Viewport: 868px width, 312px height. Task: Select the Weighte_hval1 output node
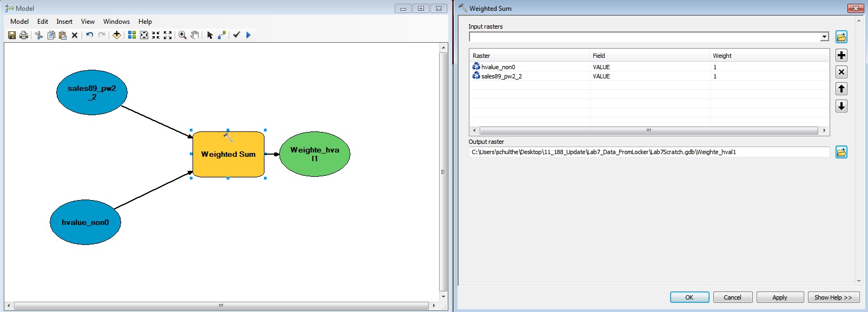tap(315, 154)
